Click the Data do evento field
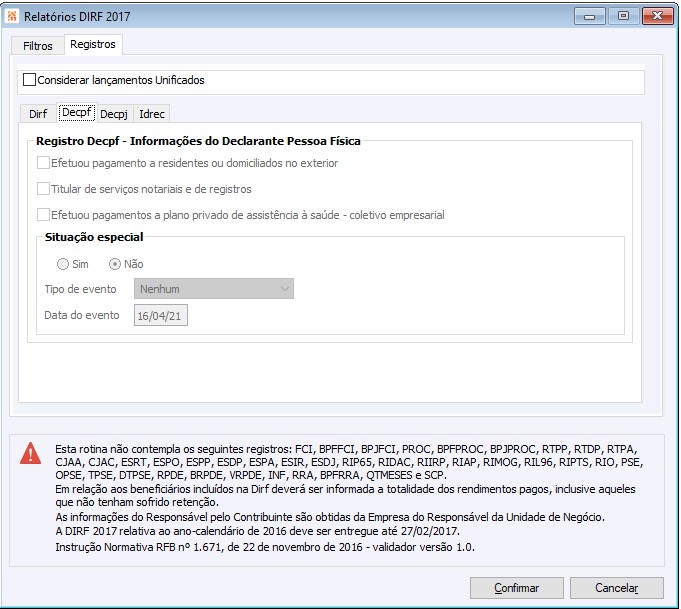Screen dimensions: 681x609 pyautogui.click(x=161, y=315)
